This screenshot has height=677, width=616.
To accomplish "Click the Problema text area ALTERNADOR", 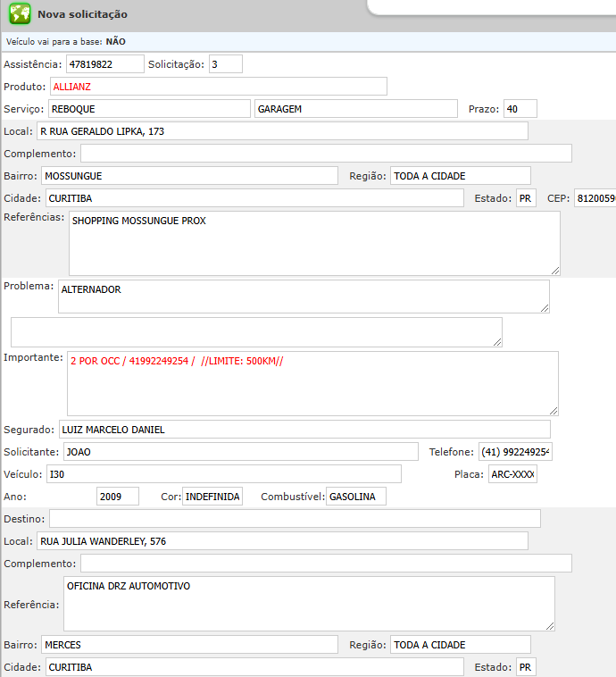I will click(x=304, y=297).
